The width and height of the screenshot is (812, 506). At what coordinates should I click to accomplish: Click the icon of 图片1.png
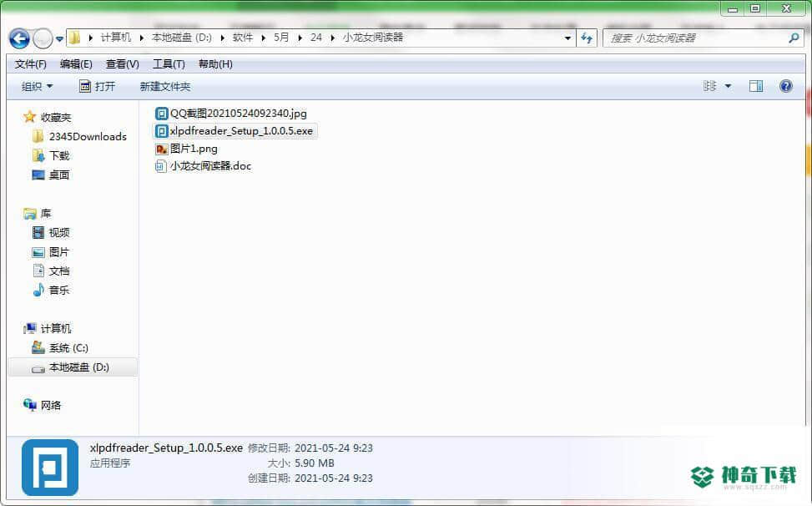coord(162,149)
